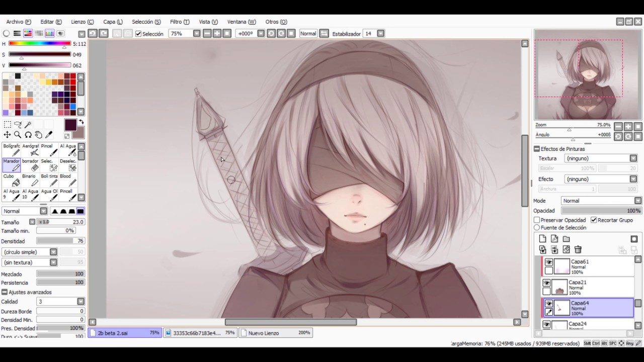Choose the borrador eraser tool
This screenshot has height=362, width=644.
[x=30, y=165]
